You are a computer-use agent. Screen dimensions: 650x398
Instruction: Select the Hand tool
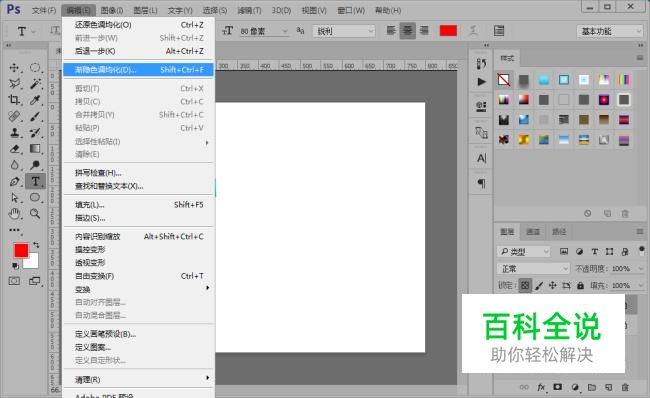(15, 214)
